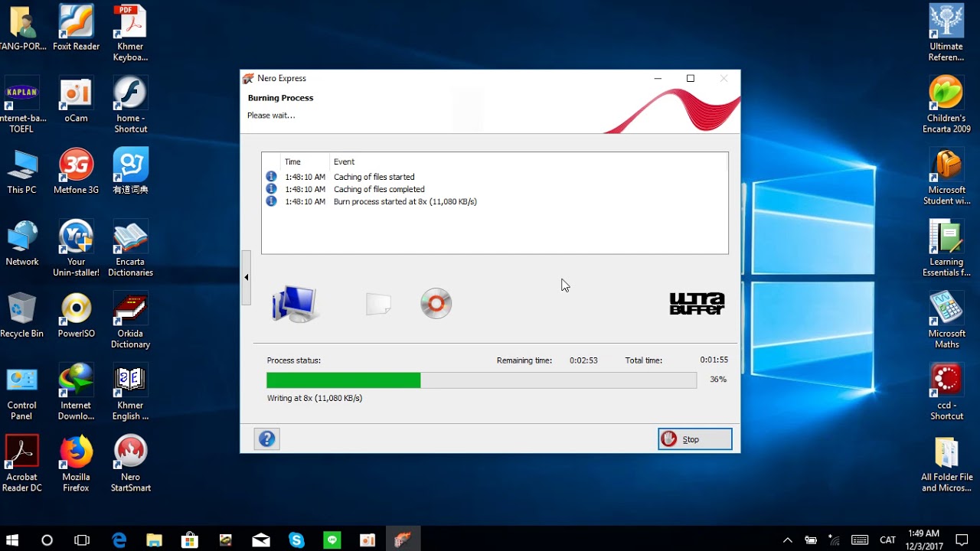This screenshot has height=551, width=980.
Task: Open Foxit Reader desktop shortcut
Action: point(76,28)
